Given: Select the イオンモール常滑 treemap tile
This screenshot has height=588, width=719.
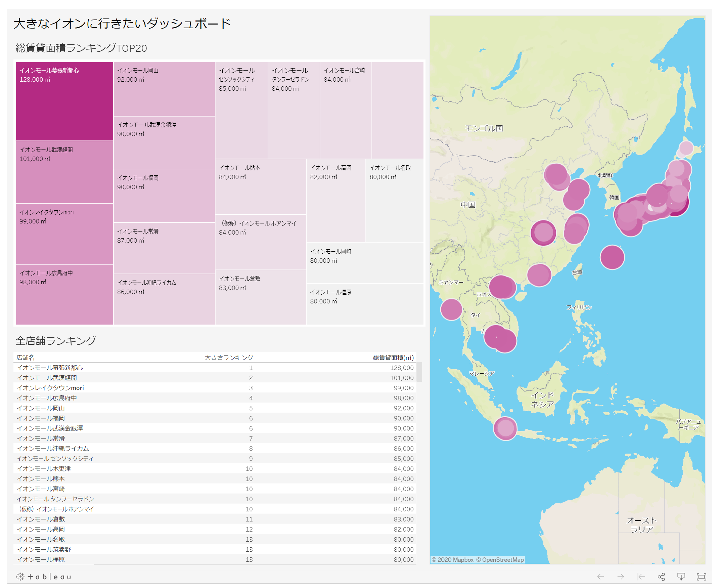Looking at the screenshot, I should (164, 248).
